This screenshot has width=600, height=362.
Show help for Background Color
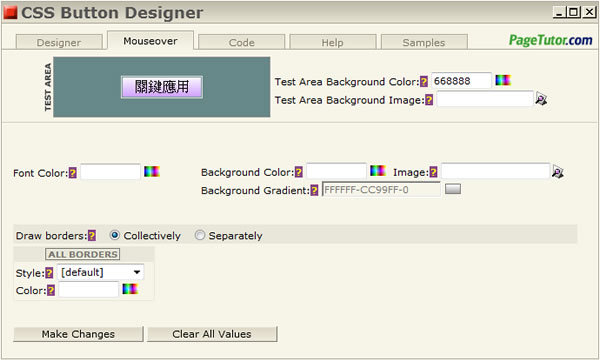(x=299, y=172)
